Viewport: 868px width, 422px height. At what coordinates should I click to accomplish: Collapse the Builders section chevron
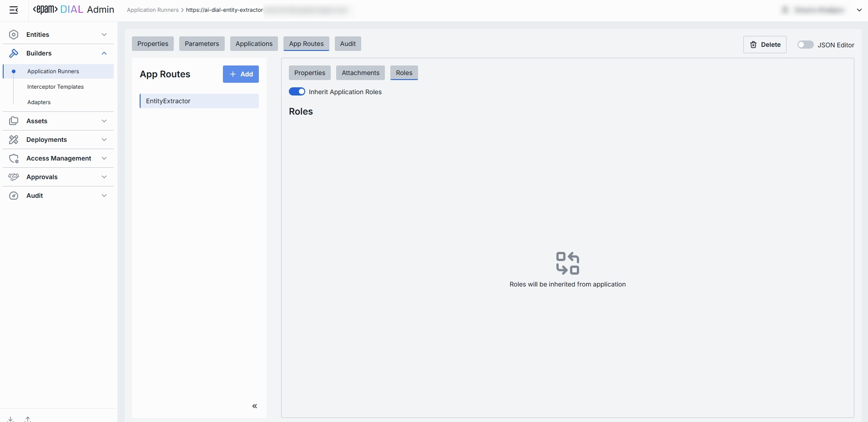click(x=104, y=53)
